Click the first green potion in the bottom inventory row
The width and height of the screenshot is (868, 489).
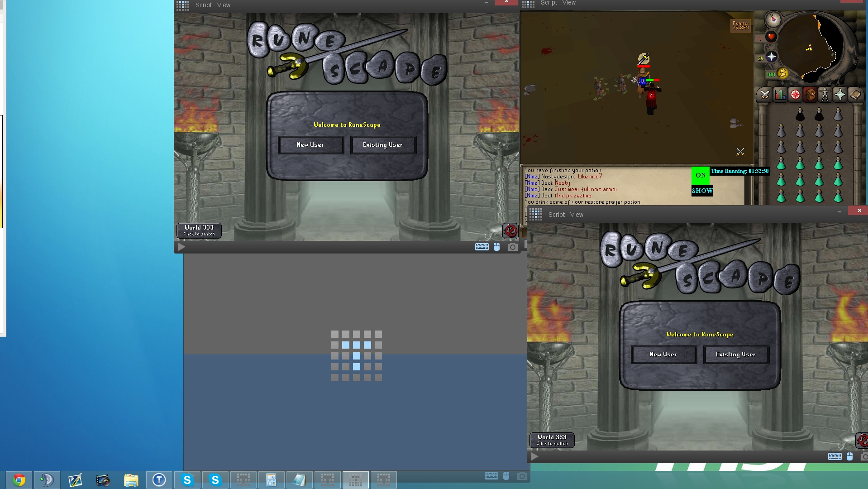pos(781,196)
